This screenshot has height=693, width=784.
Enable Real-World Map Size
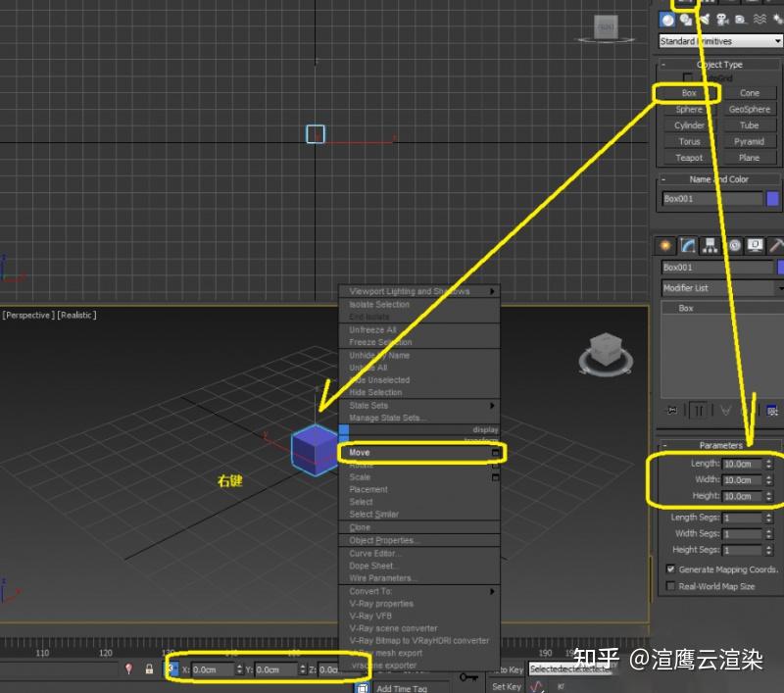point(672,586)
